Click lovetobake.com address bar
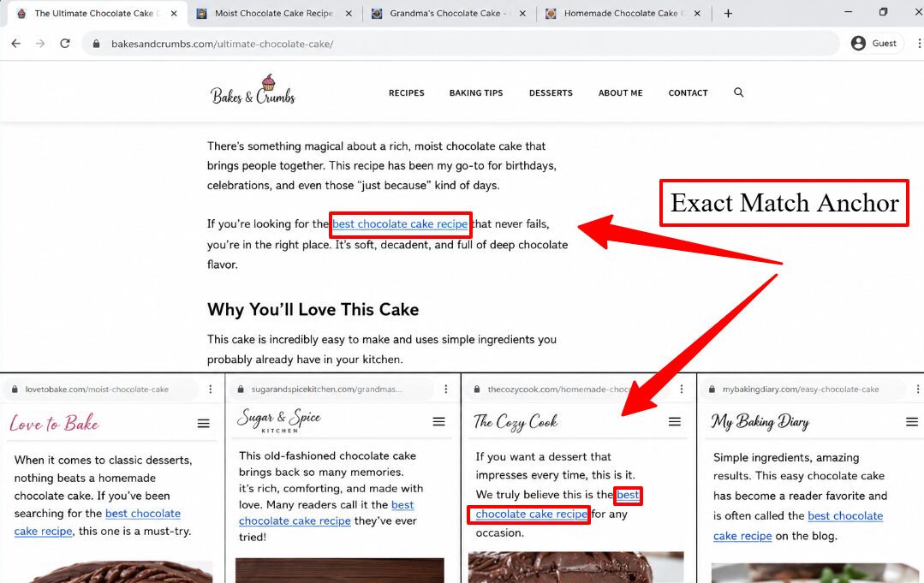The height and width of the screenshot is (583, 924). pyautogui.click(x=101, y=390)
